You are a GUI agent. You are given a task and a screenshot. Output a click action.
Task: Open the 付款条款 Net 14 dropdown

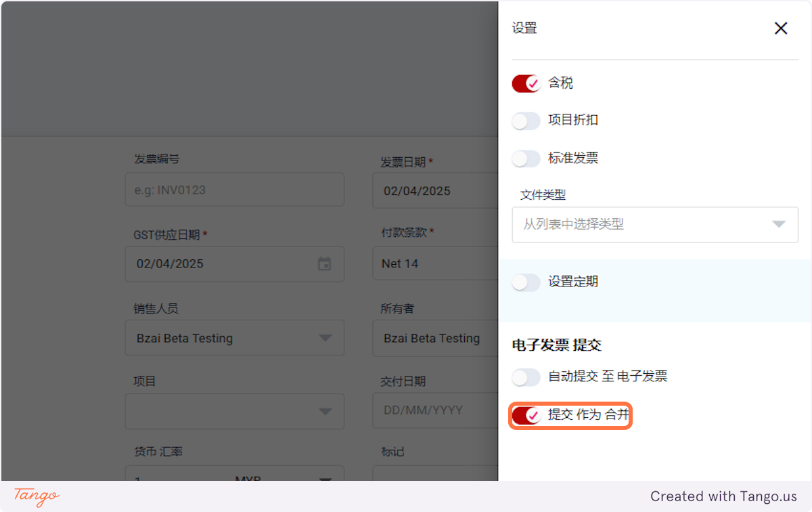[435, 264]
